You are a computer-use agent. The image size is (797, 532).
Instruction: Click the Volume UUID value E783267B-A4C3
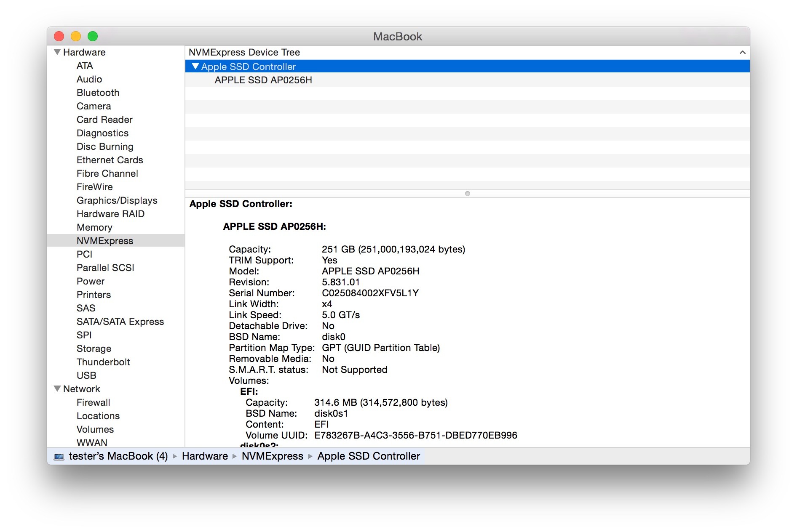point(416,435)
